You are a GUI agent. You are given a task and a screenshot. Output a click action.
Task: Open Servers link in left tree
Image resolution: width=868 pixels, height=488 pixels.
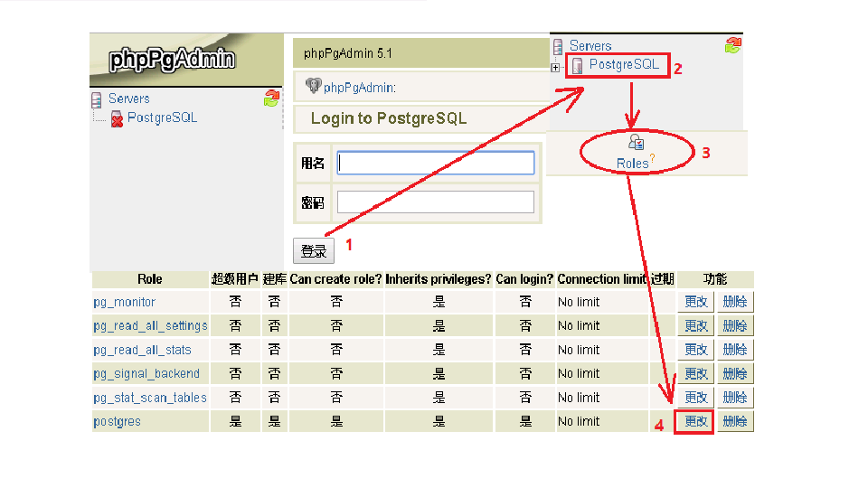(x=129, y=99)
